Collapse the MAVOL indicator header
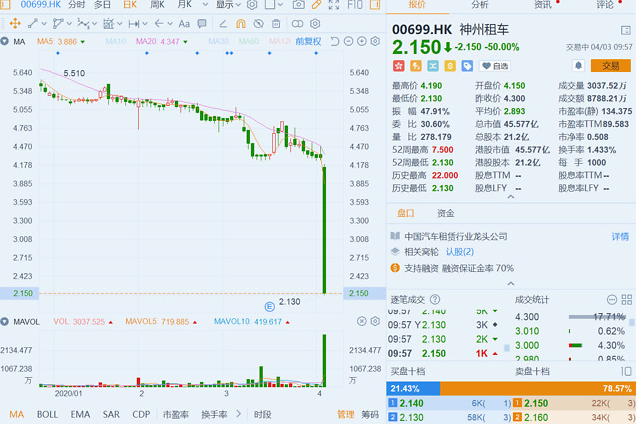 [5, 322]
